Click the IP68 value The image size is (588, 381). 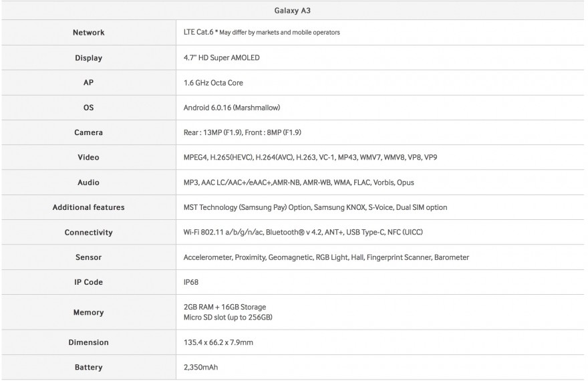click(191, 282)
